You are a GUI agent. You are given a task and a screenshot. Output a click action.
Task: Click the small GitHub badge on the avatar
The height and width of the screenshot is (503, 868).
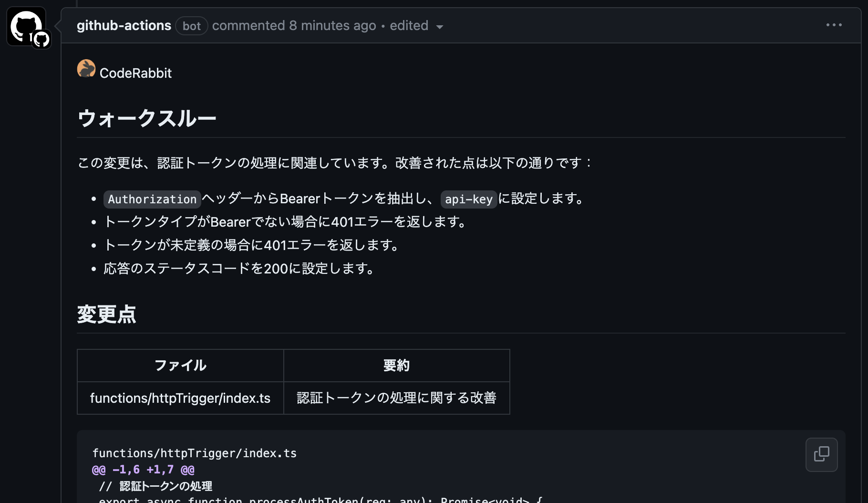pos(41,39)
